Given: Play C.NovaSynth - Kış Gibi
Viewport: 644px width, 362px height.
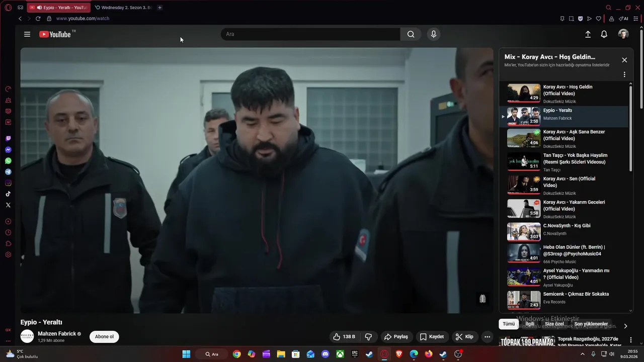Looking at the screenshot, I should coord(563,232).
